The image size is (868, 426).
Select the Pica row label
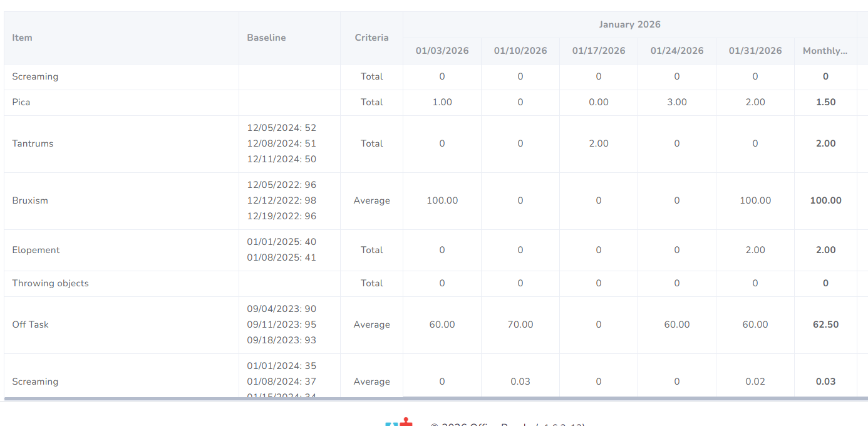pos(21,102)
